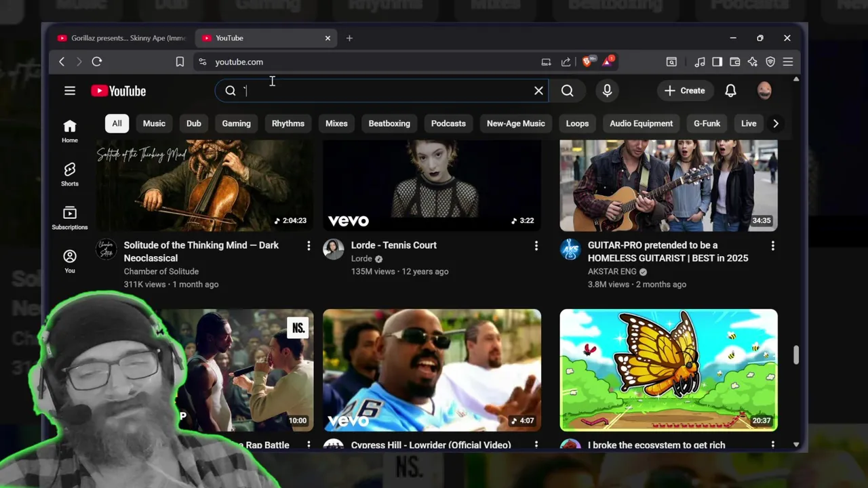Go back with the browser back arrow

(62, 62)
